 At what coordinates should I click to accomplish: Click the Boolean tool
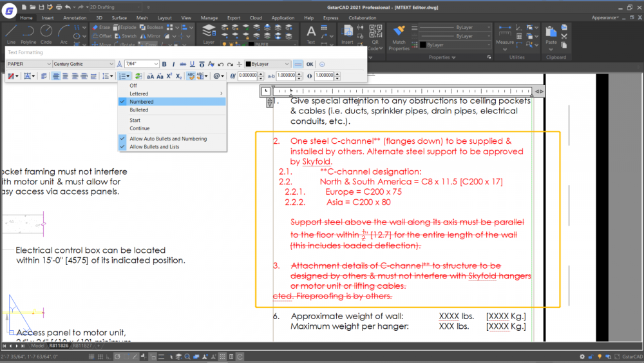click(x=151, y=28)
